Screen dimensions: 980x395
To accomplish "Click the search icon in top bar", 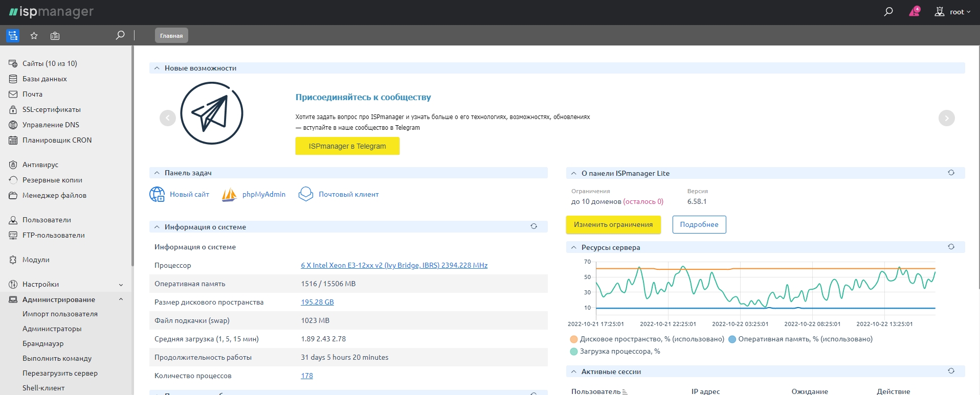I will point(888,12).
